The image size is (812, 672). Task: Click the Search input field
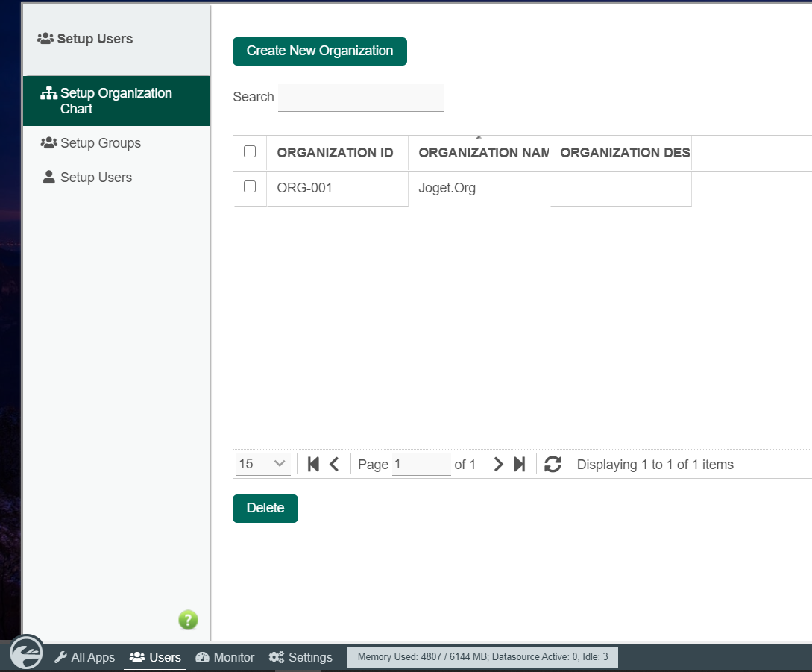(361, 98)
